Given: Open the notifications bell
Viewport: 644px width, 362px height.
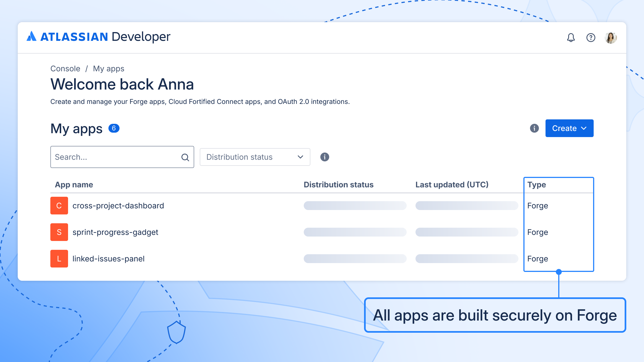Looking at the screenshot, I should (x=570, y=37).
